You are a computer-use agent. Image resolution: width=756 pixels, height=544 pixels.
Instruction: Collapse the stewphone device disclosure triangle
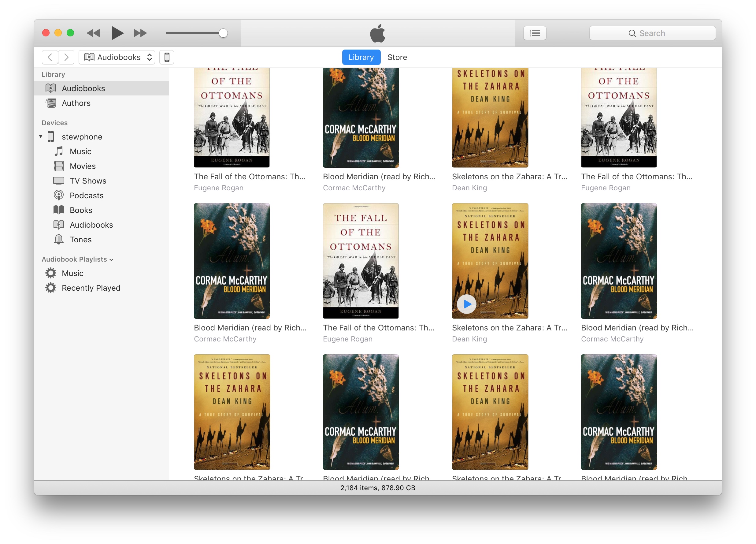(x=41, y=137)
